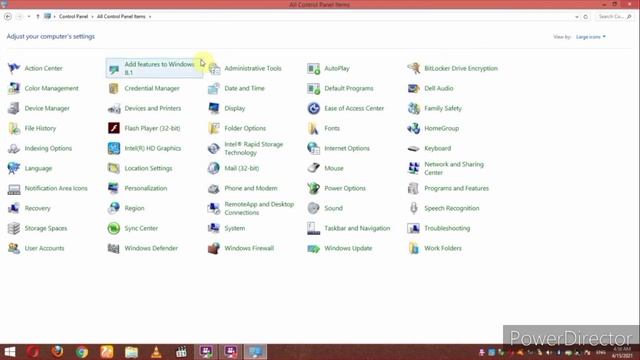Go back with the Back arrow button
The height and width of the screenshot is (360, 640).
click(x=8, y=17)
